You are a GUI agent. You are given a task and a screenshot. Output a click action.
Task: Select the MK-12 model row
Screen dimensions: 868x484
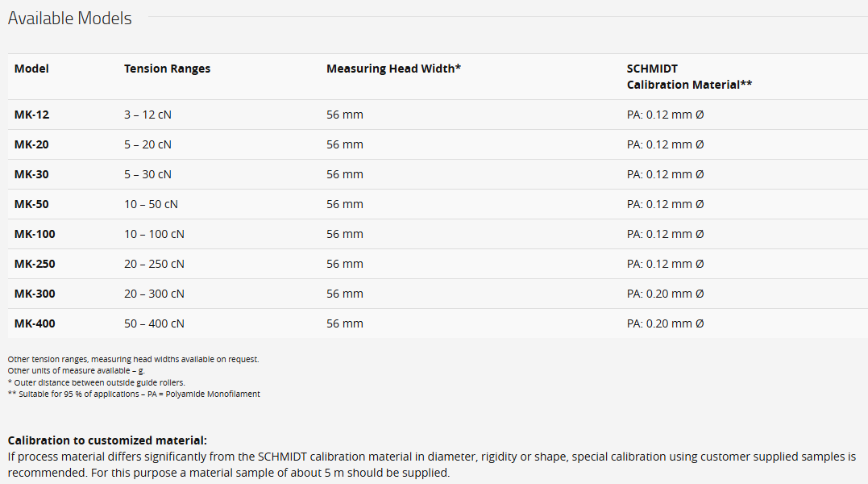pyautogui.click(x=438, y=115)
